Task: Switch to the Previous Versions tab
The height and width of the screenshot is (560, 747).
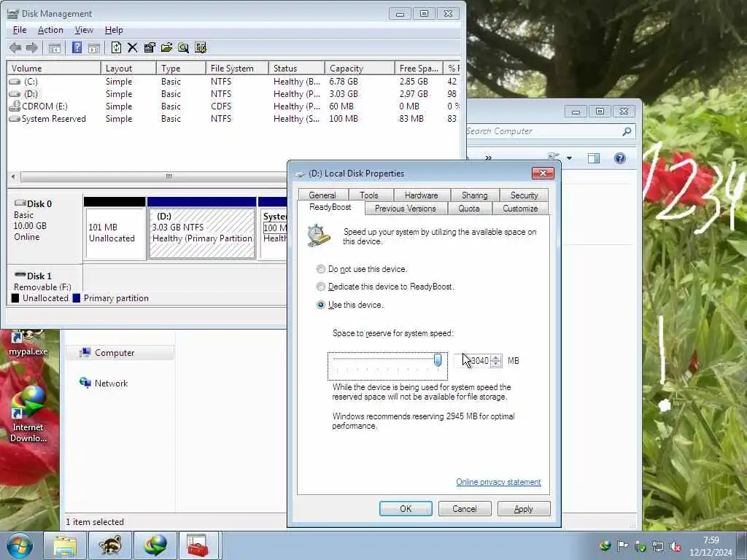Action: (x=406, y=209)
